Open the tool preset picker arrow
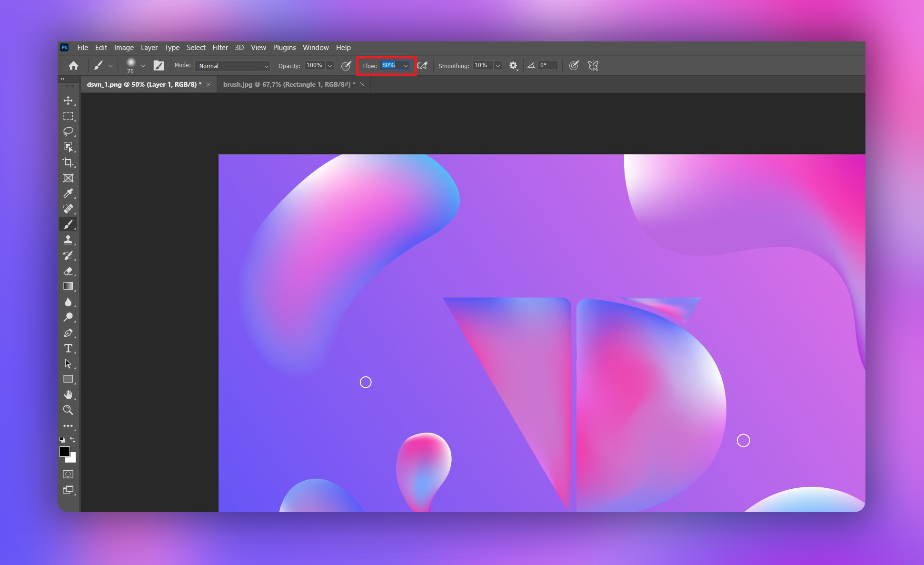Screen dimensions: 924x565 [x=110, y=66]
